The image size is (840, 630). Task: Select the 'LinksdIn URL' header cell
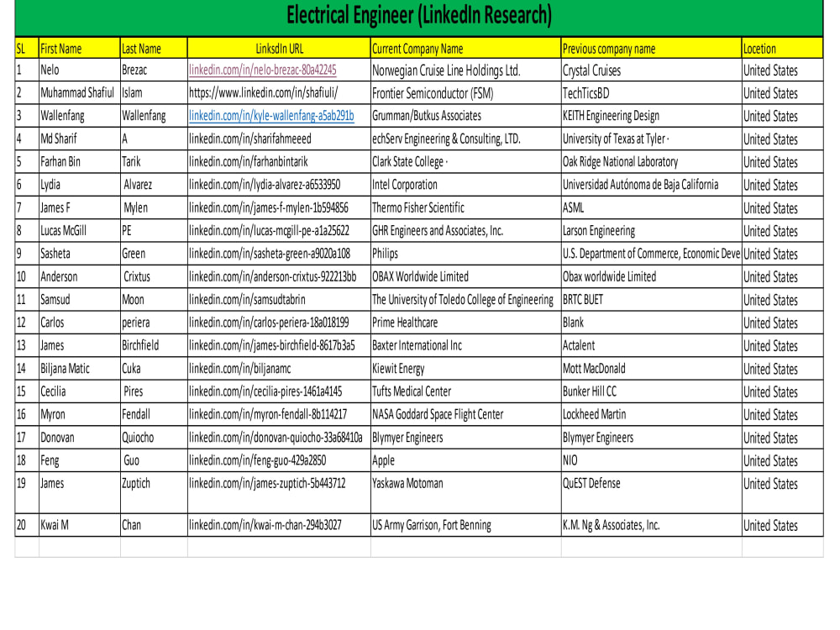[279, 48]
